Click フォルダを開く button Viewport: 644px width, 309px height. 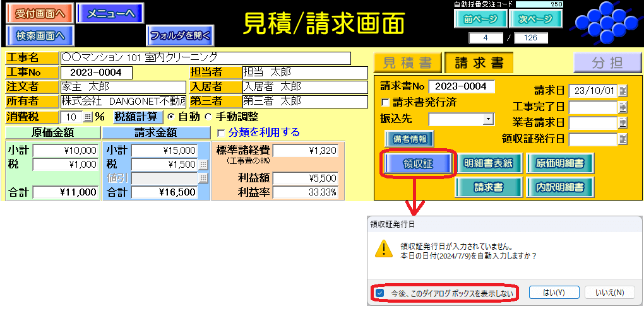(x=181, y=35)
